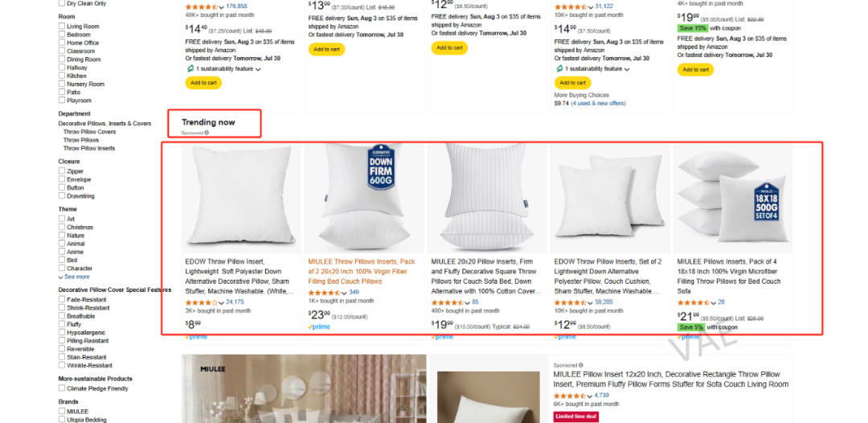
Task: Check the Living Room filter checkbox
Action: pos(62,27)
